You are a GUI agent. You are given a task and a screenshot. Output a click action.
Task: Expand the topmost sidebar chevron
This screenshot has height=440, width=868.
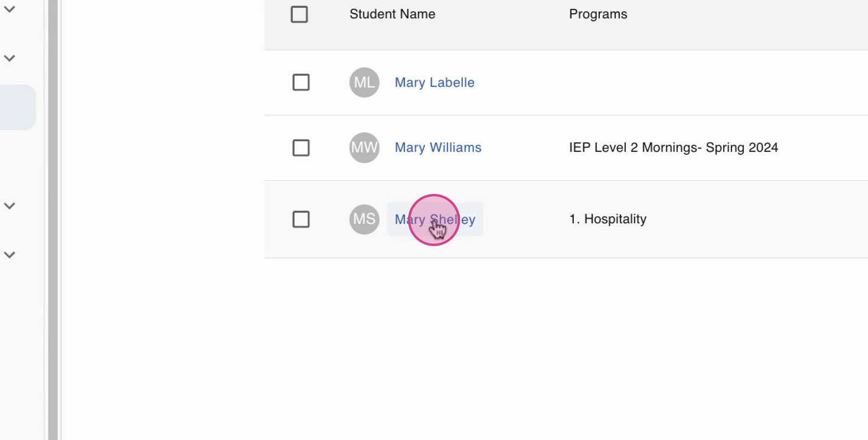click(9, 9)
